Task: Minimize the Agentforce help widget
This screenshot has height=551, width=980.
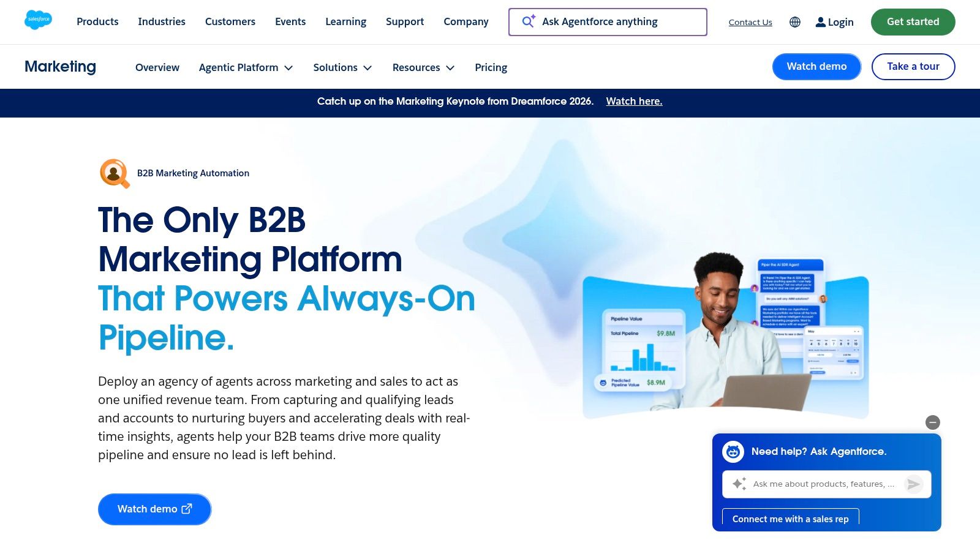Action: tap(933, 422)
